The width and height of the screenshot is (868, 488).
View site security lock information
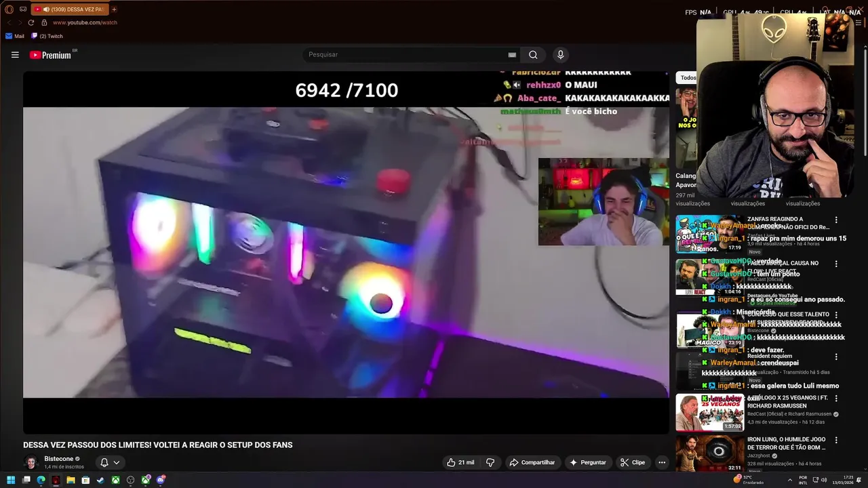[44, 22]
